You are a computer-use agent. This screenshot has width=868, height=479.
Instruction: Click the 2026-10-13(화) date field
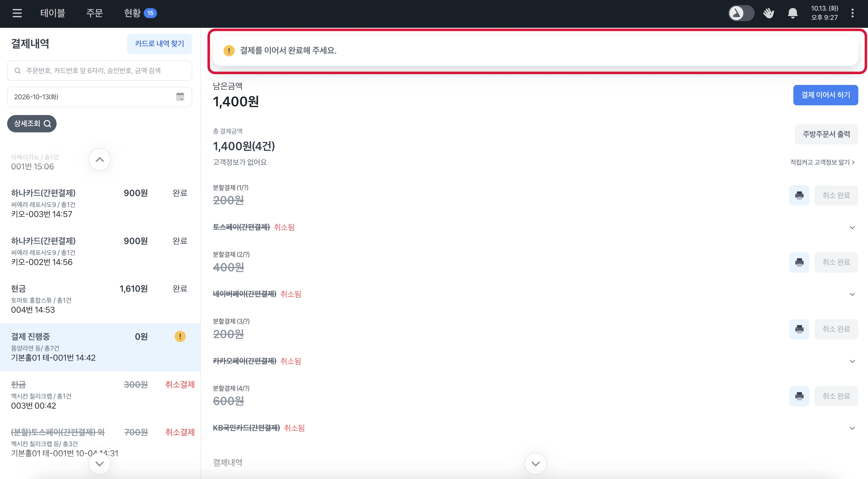[x=100, y=97]
